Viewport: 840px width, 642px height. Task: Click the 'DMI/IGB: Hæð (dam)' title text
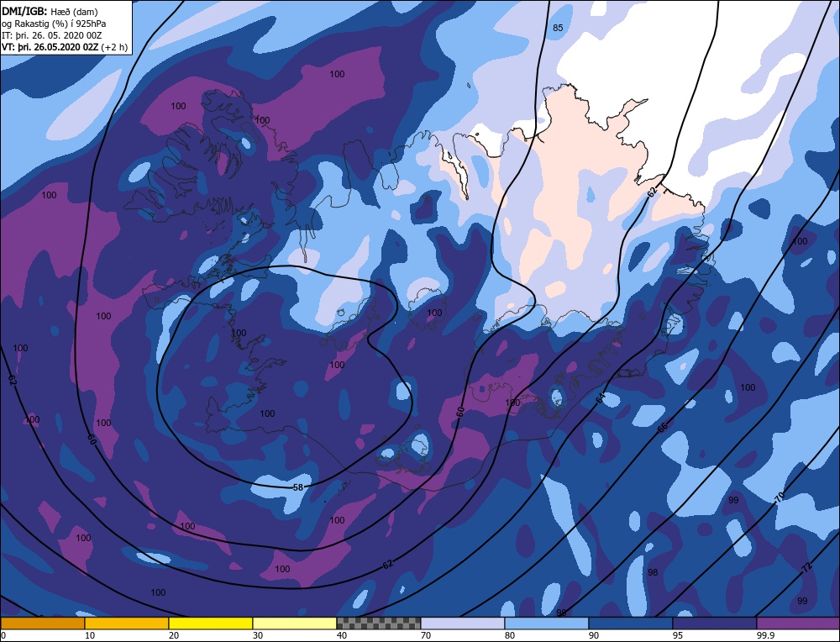[50, 11]
